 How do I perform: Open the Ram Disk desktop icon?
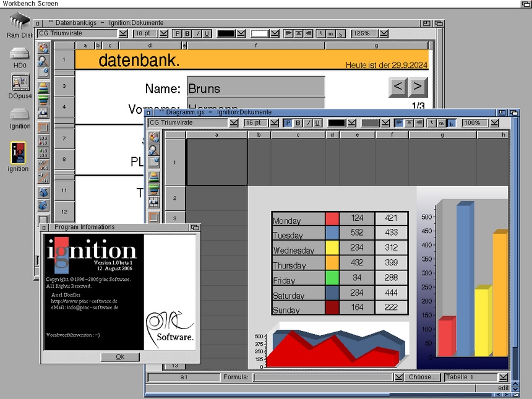coord(20,25)
